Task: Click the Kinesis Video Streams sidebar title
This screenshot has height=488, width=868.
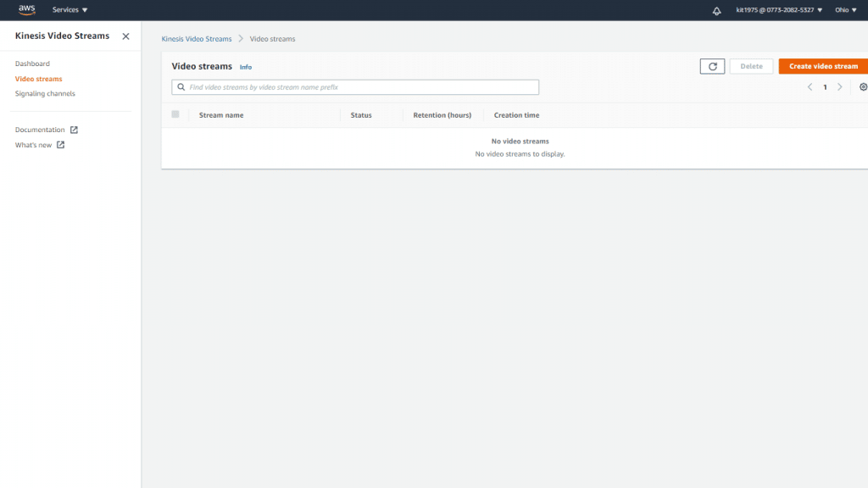Action: click(62, 36)
